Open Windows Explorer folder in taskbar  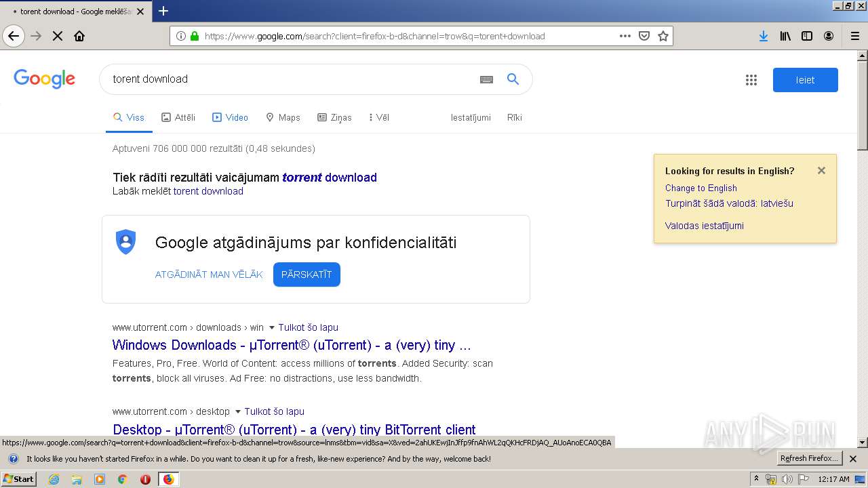point(77,479)
